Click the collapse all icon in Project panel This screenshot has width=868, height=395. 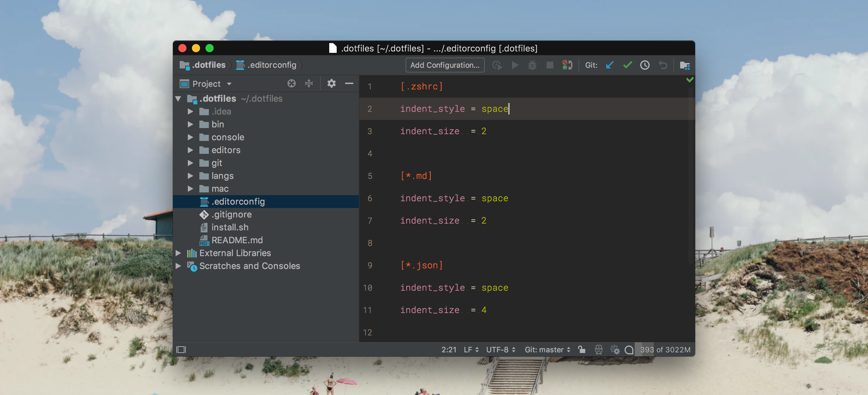(309, 83)
